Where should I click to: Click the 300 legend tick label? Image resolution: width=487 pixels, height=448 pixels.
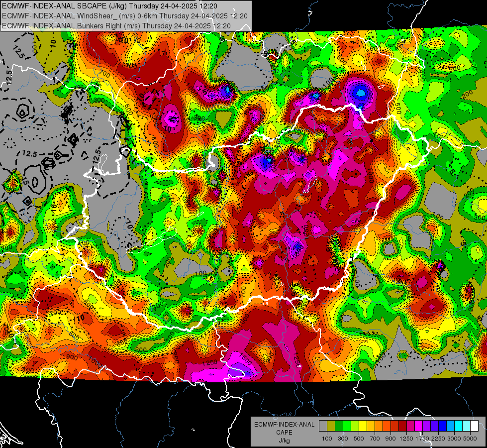coord(343,439)
